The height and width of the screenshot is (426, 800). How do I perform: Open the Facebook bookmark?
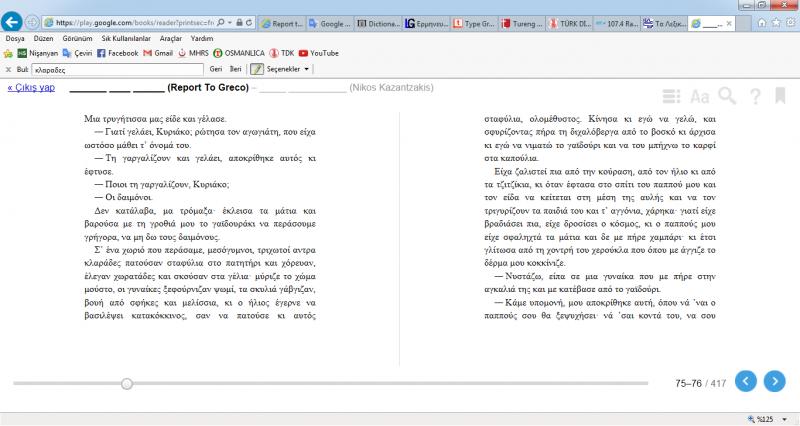118,53
